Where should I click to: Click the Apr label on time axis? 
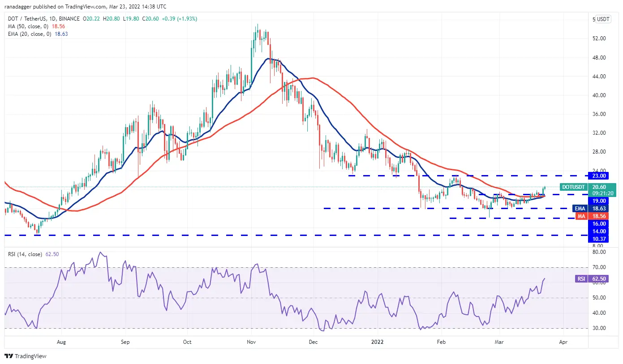(x=563, y=342)
